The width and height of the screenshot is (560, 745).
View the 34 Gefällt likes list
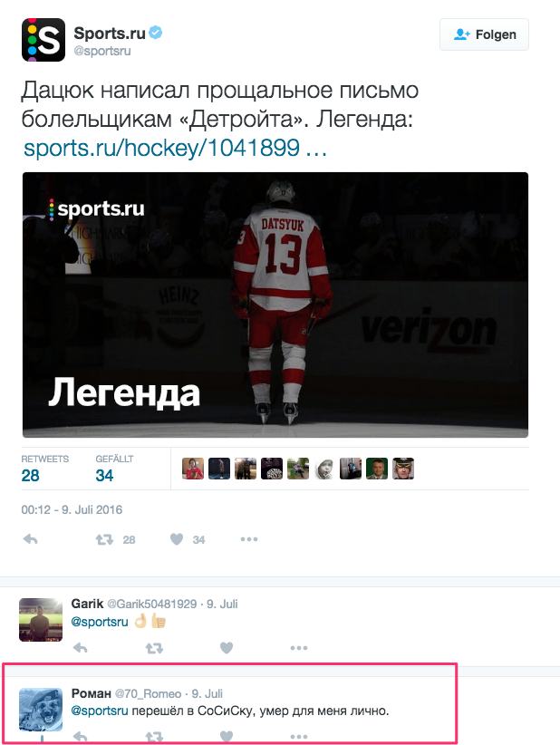pyautogui.click(x=114, y=469)
